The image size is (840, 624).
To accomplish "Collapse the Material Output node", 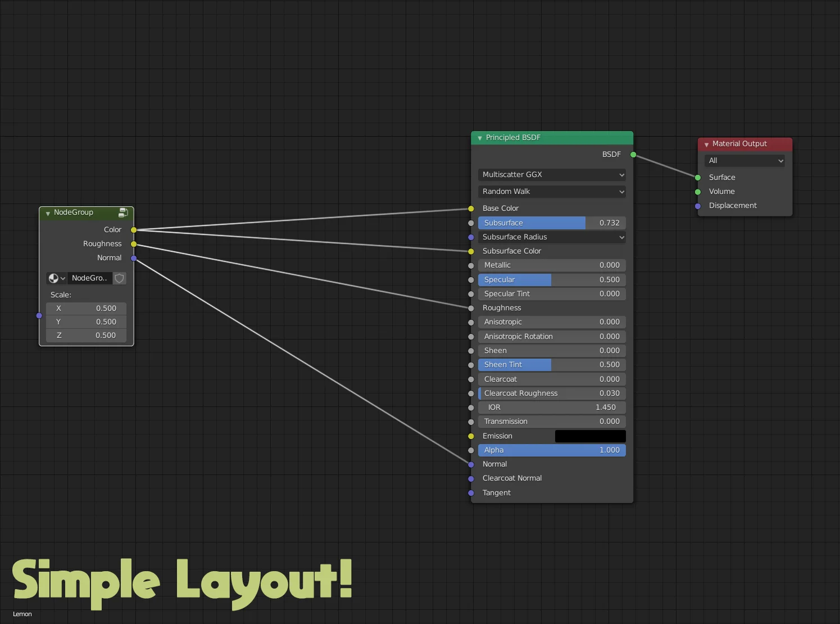I will (x=706, y=144).
